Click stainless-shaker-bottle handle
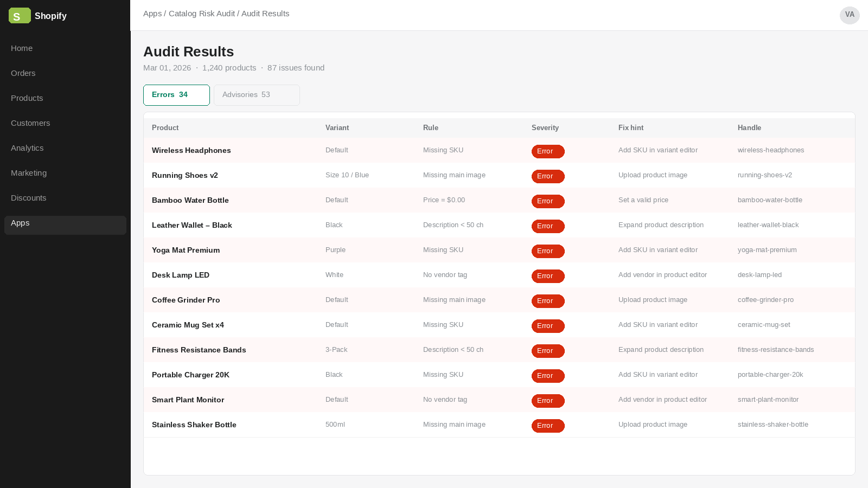The image size is (868, 488). pyautogui.click(x=773, y=425)
